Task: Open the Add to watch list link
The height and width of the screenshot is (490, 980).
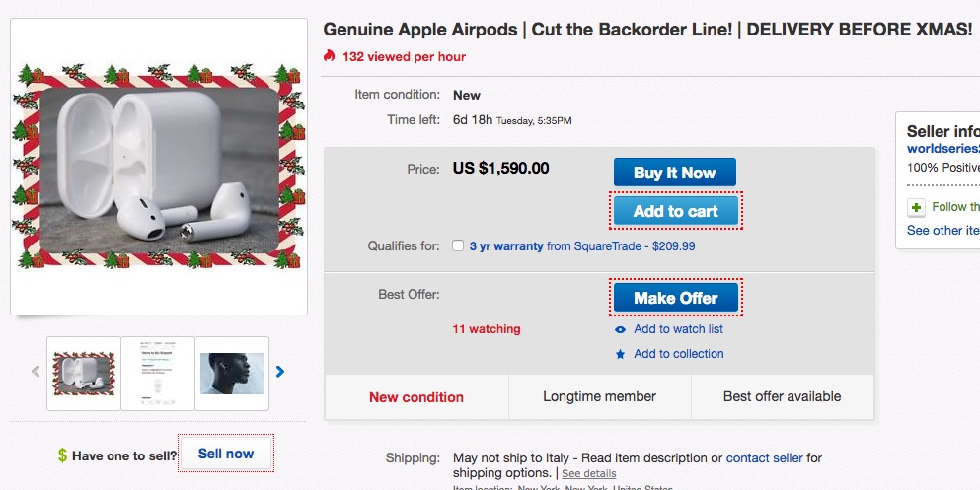Action: [678, 329]
